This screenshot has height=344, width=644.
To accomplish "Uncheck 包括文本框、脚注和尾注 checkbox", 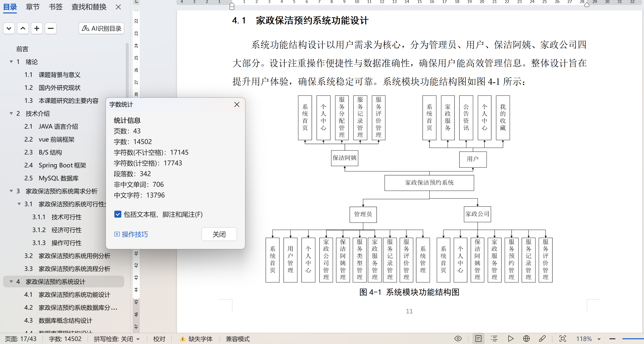I will [118, 214].
